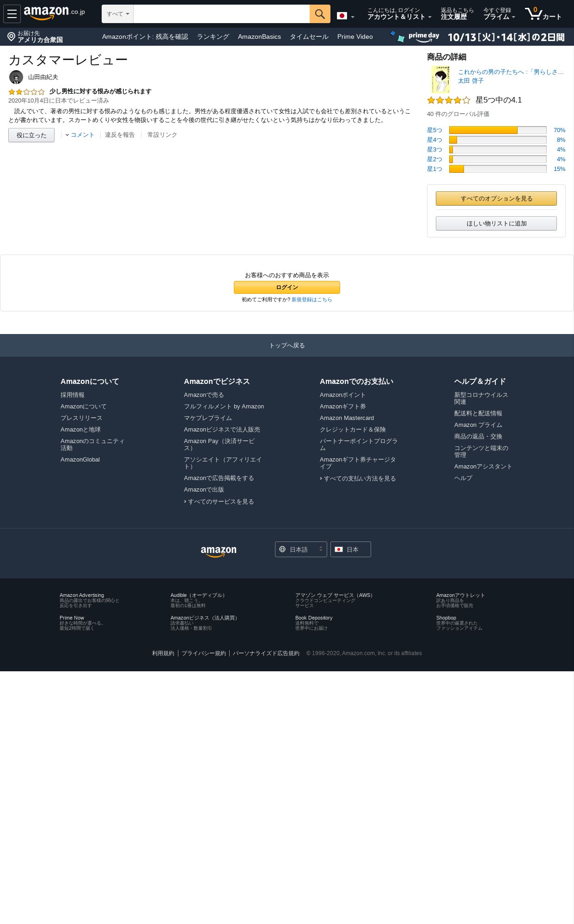Click the footer Amazon logo

point(219,551)
